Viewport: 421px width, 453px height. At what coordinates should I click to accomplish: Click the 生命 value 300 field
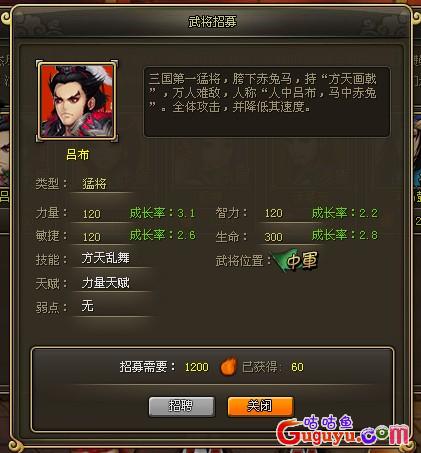click(274, 237)
